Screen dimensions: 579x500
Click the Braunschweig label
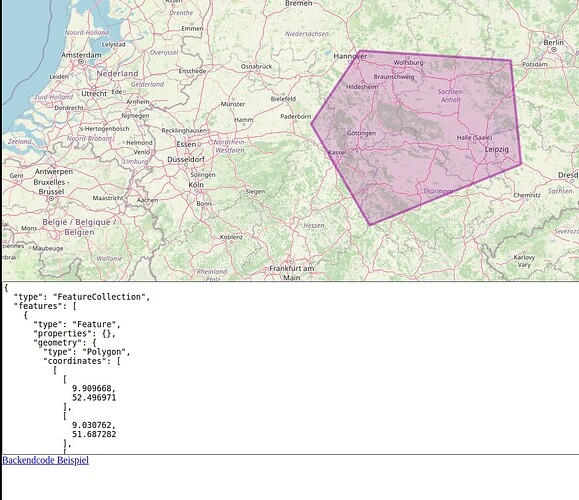(x=394, y=77)
